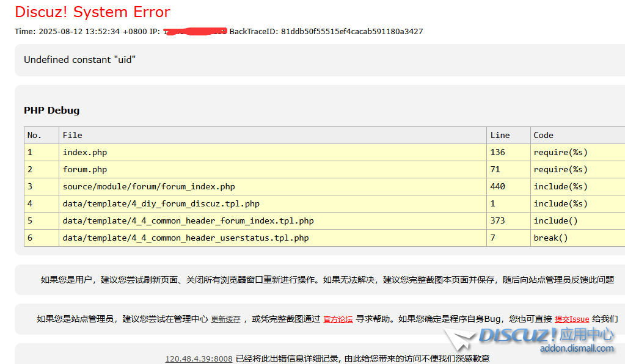Click the red redacted IP address

(194, 31)
